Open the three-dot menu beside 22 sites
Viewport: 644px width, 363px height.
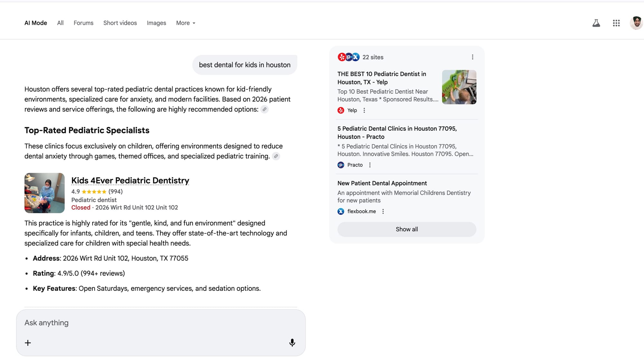(472, 57)
